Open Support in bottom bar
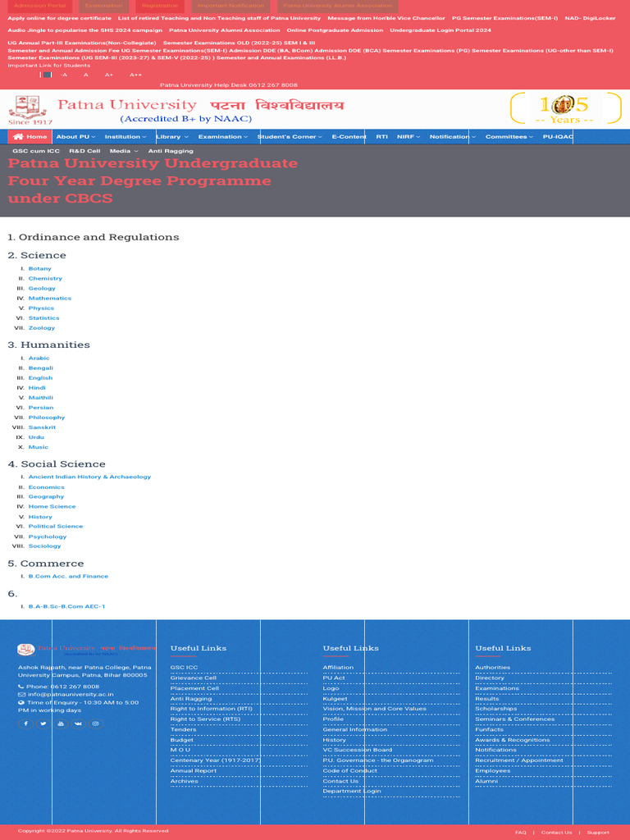This screenshot has height=840, width=630. [x=598, y=833]
